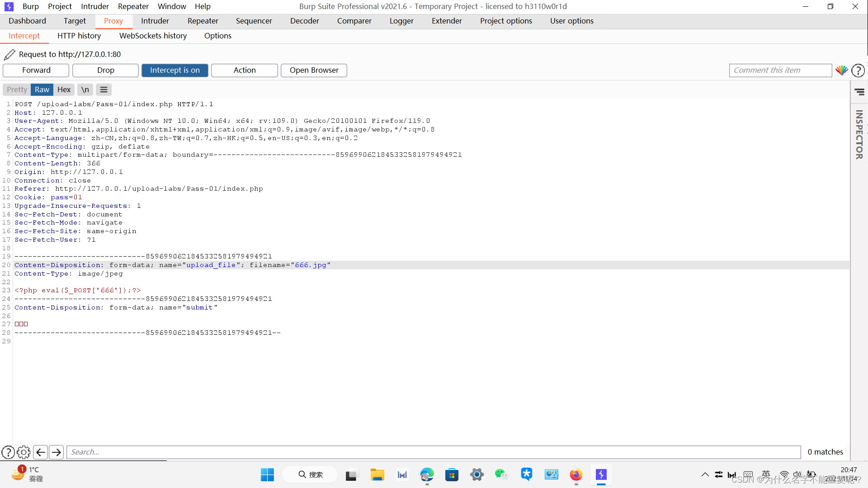
Task: Click the bottom-left help question mark icon
Action: (8, 452)
